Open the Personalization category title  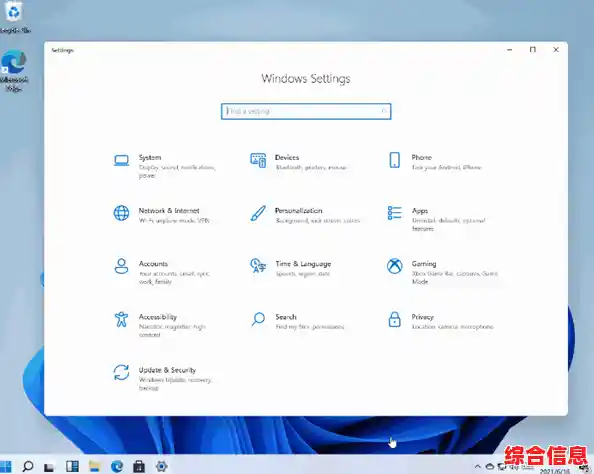[299, 210]
